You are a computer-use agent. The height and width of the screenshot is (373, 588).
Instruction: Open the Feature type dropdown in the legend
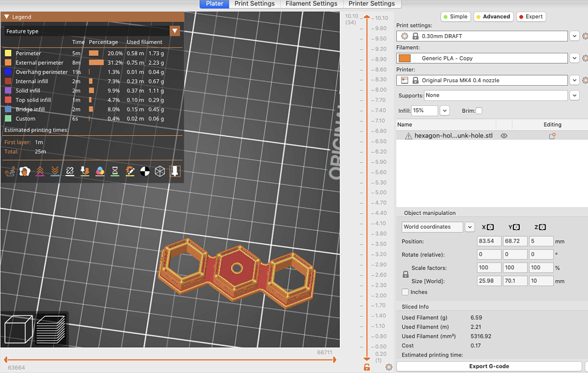pyautogui.click(x=174, y=31)
